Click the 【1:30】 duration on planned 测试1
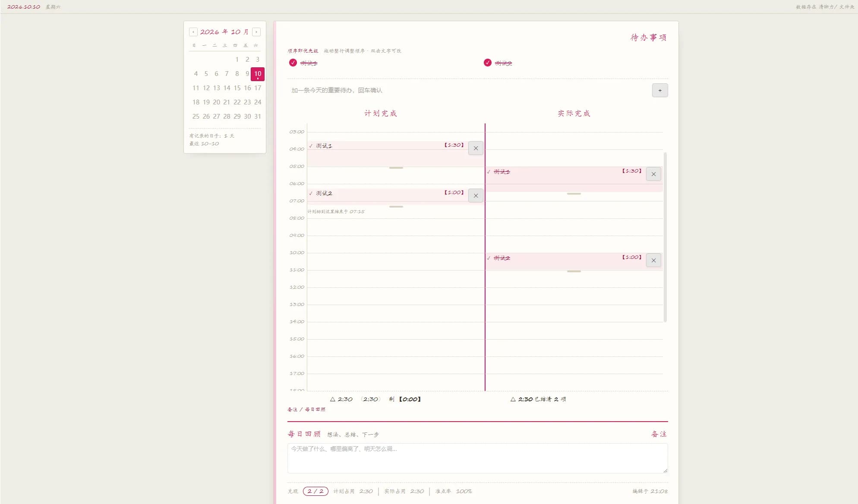The height and width of the screenshot is (504, 858). click(x=454, y=145)
